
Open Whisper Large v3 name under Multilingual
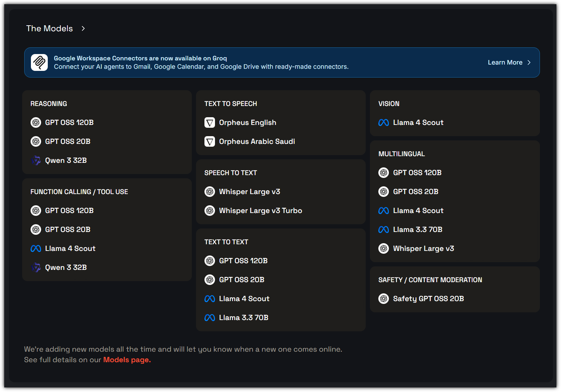424,248
